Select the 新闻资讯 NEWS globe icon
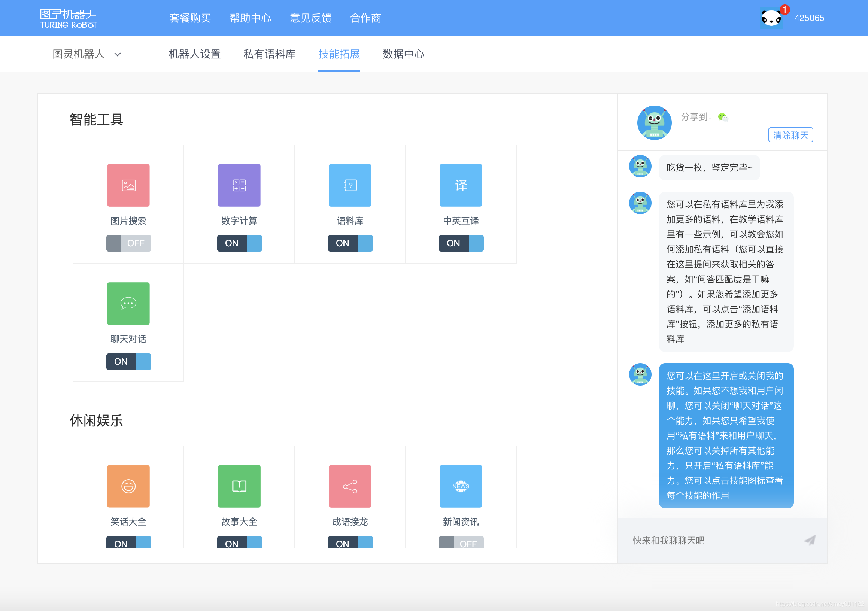This screenshot has width=868, height=611. click(x=461, y=486)
